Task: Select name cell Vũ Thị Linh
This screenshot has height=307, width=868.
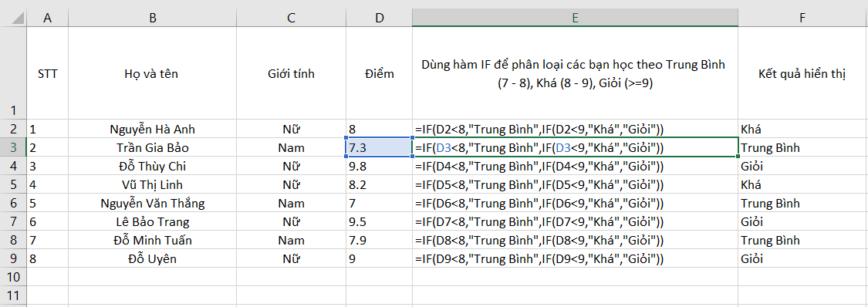Action: [152, 185]
